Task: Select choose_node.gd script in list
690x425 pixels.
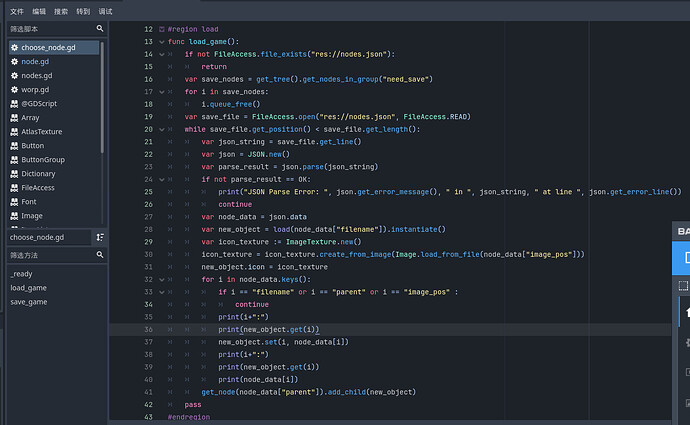Action: pos(54,48)
